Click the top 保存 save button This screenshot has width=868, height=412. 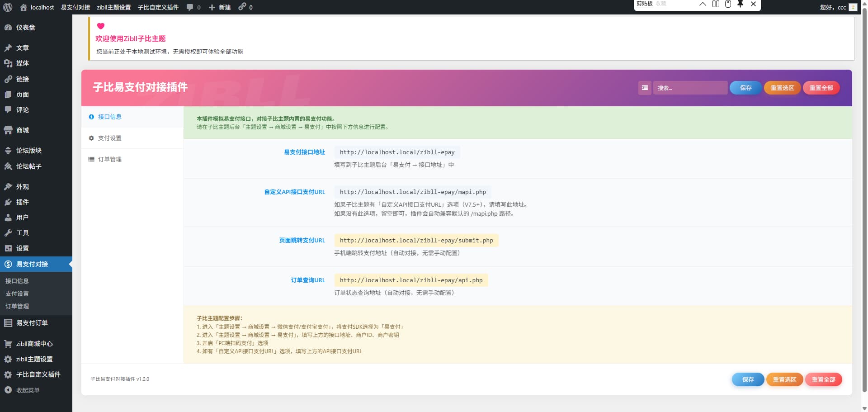tap(745, 88)
